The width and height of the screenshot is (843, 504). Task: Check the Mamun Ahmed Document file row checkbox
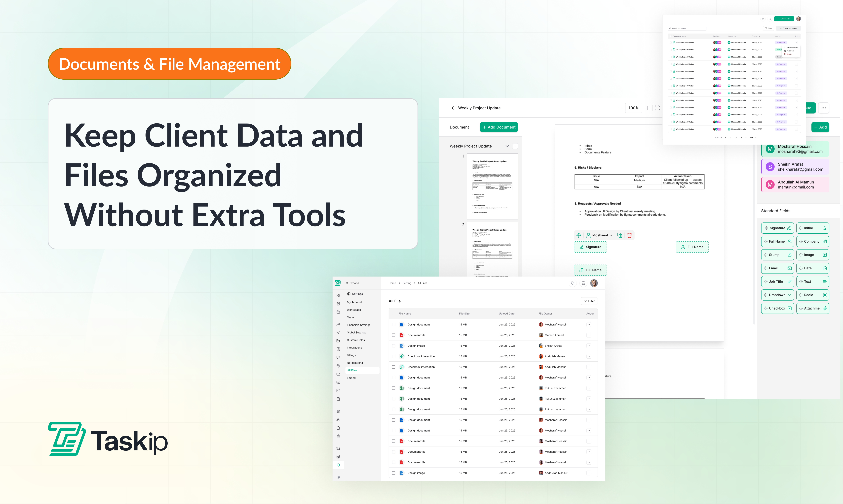(x=394, y=335)
